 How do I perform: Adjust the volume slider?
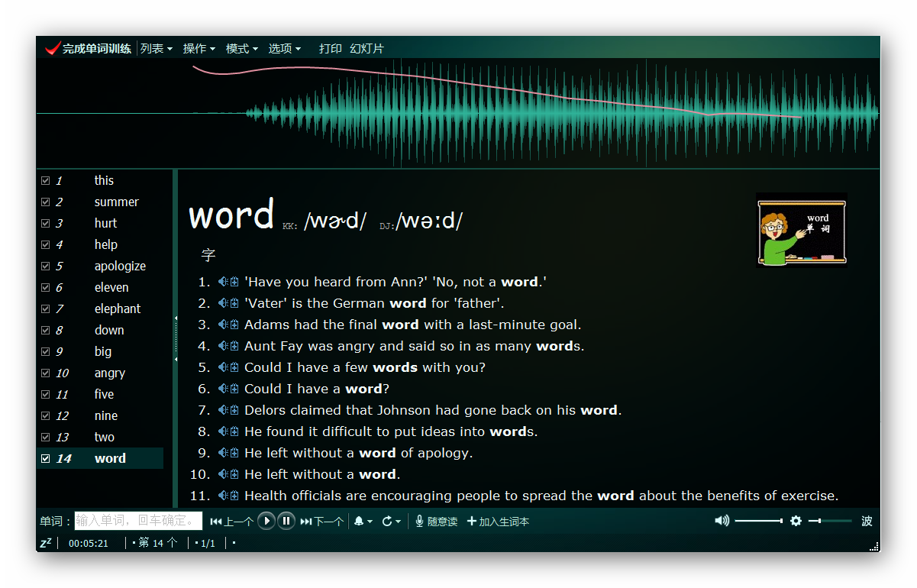[759, 521]
